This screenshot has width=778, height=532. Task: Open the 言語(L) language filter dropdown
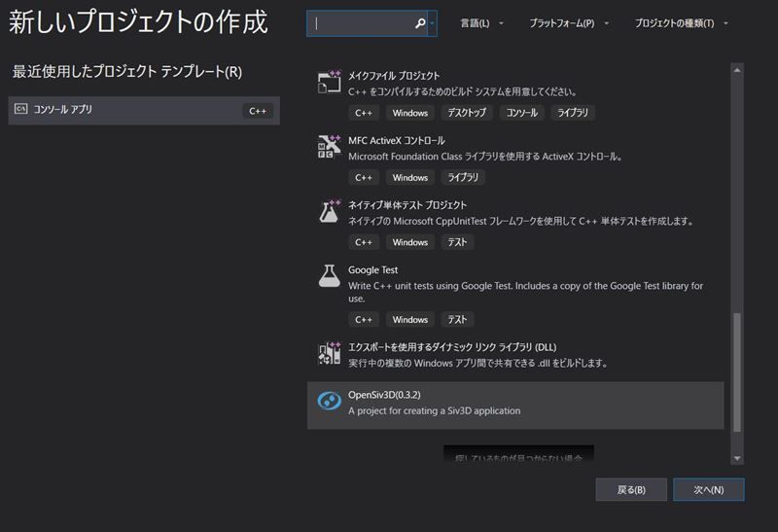coord(481,23)
